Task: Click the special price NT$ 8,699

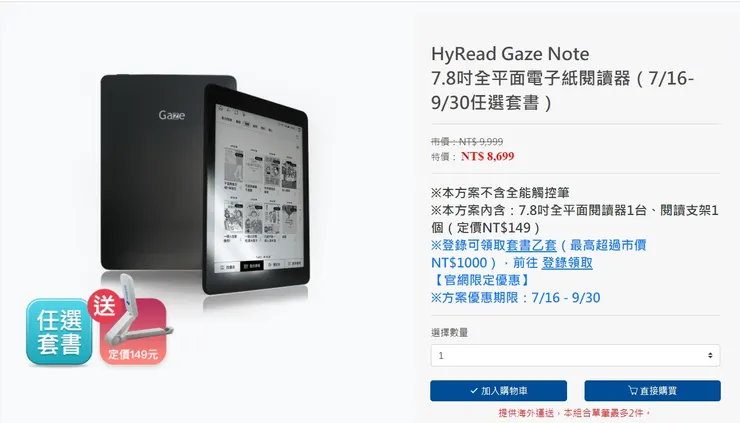Action: 488,156
